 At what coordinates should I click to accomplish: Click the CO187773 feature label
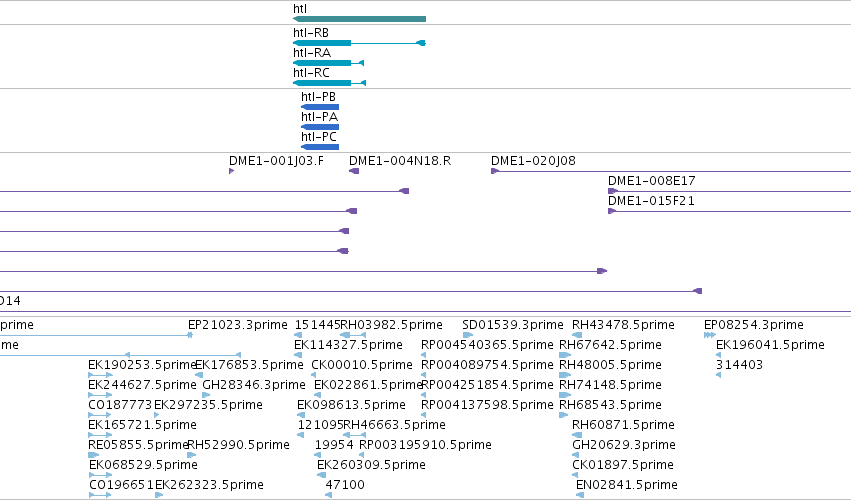120,406
